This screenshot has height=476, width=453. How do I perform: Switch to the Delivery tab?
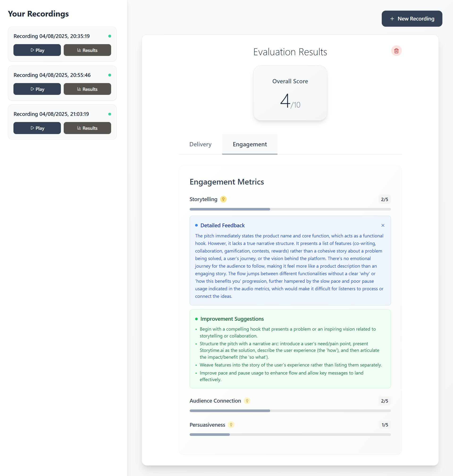(200, 144)
